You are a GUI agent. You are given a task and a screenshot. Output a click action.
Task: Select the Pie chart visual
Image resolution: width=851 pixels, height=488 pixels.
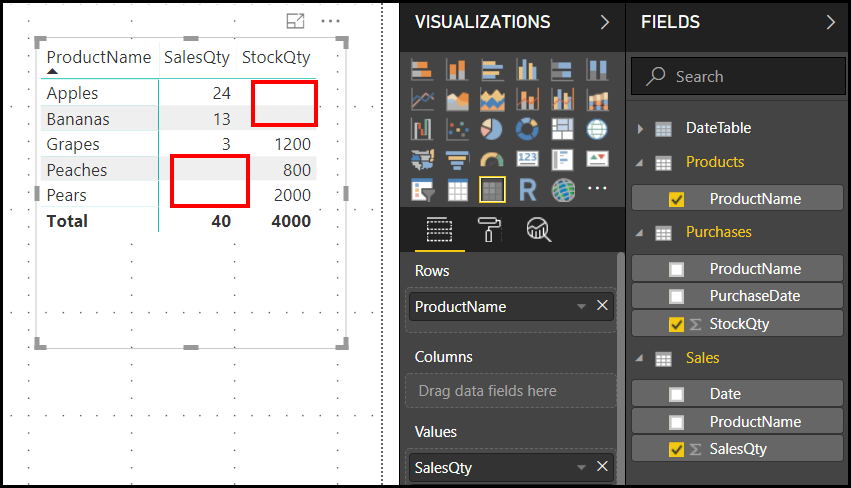492,130
